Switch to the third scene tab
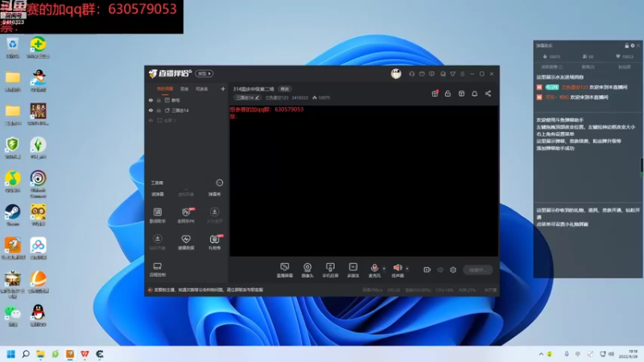This screenshot has width=644, height=362. click(x=202, y=88)
